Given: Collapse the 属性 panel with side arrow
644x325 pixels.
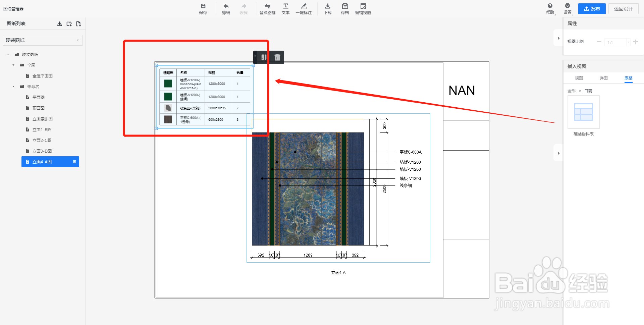Looking at the screenshot, I should tap(558, 38).
